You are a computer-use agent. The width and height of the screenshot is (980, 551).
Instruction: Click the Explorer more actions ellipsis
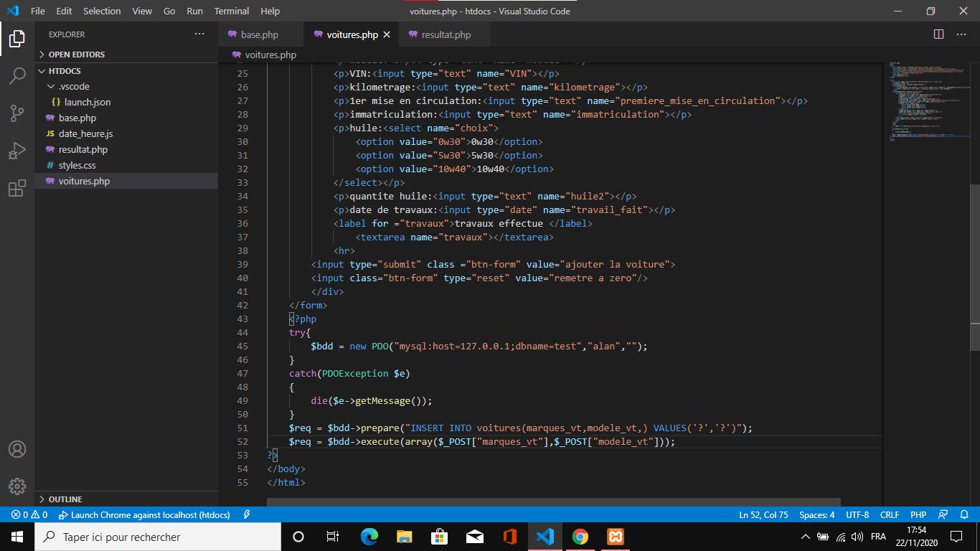click(199, 34)
